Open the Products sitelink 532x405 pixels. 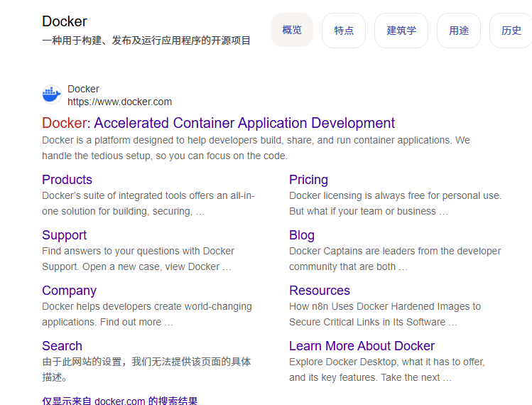(x=67, y=180)
